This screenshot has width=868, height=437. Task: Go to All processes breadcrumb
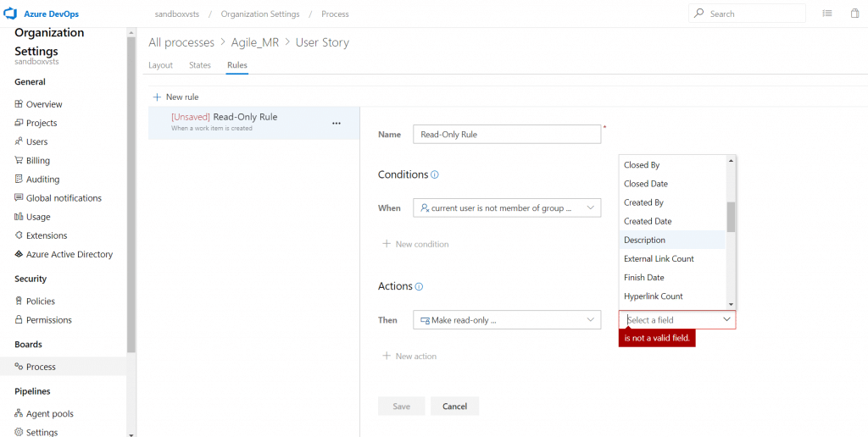[181, 42]
